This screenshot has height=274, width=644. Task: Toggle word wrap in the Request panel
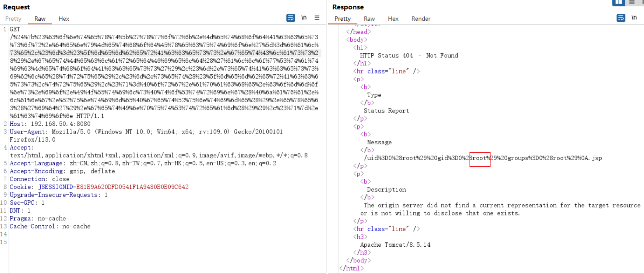tap(290, 18)
